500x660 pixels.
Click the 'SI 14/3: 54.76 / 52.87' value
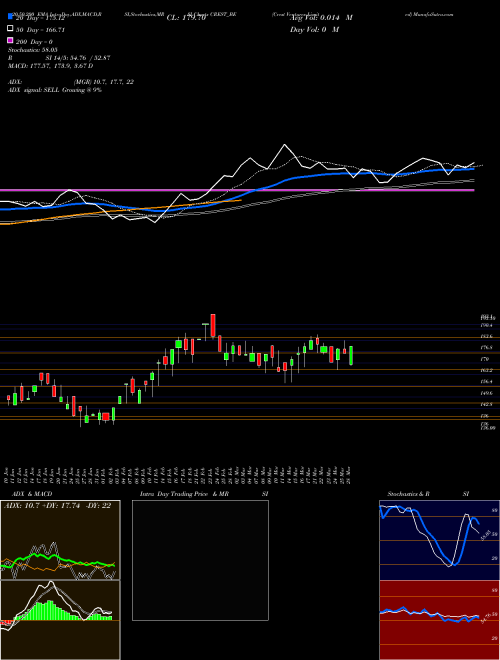tap(78, 58)
